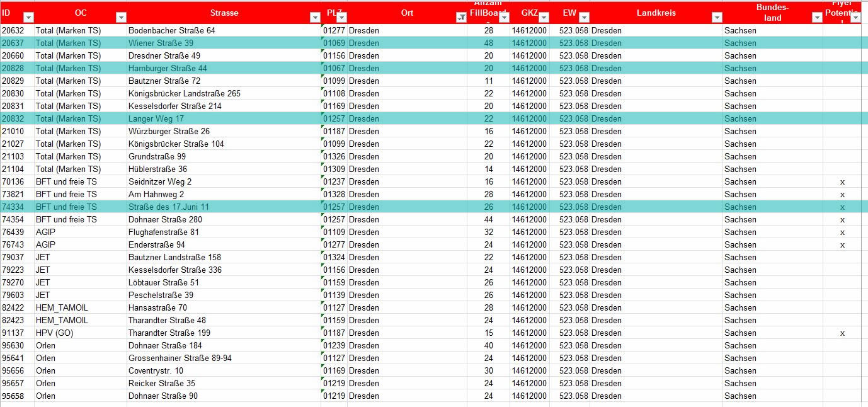Image resolution: width=868 pixels, height=407 pixels.
Task: Open the ID column filter dropdown
Action: point(28,18)
